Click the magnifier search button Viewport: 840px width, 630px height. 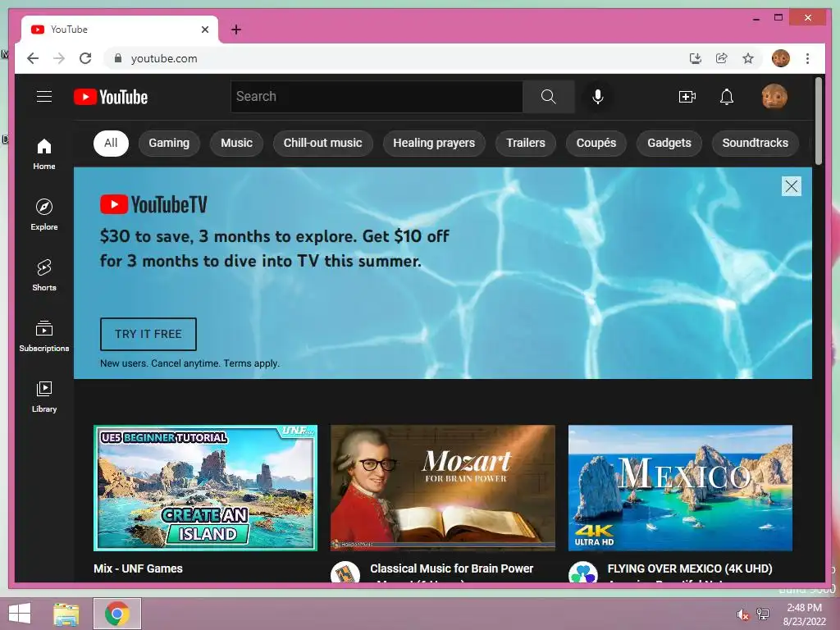coord(549,97)
